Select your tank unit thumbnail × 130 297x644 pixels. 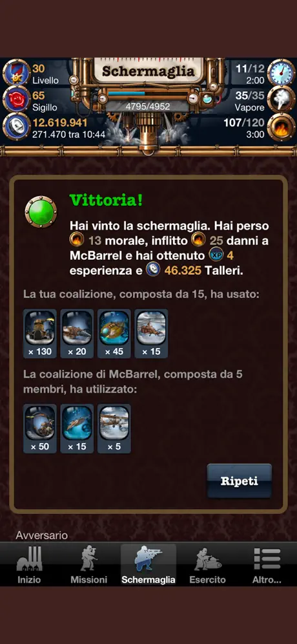40,334
